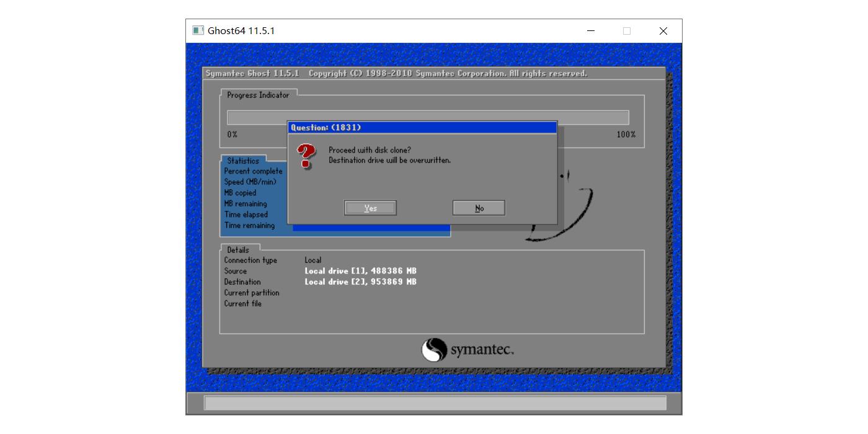The height and width of the screenshot is (434, 868).
Task: Click the "Progress Indicator" heading
Action: click(x=258, y=95)
